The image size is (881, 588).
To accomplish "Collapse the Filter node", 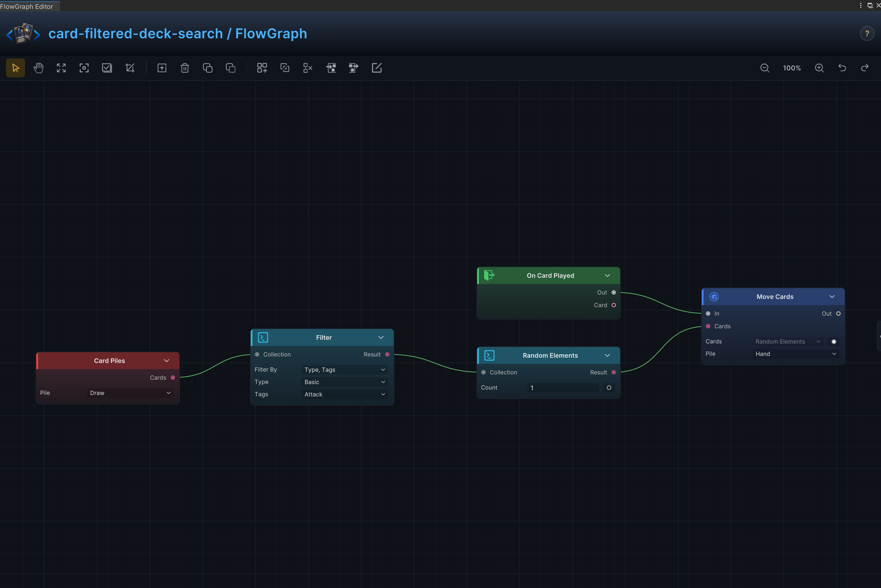I will tap(381, 337).
